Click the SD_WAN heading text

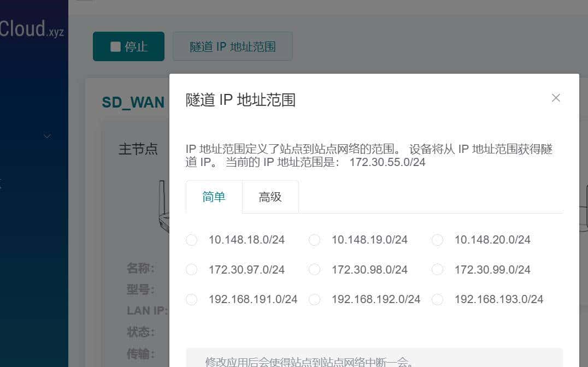pos(133,102)
